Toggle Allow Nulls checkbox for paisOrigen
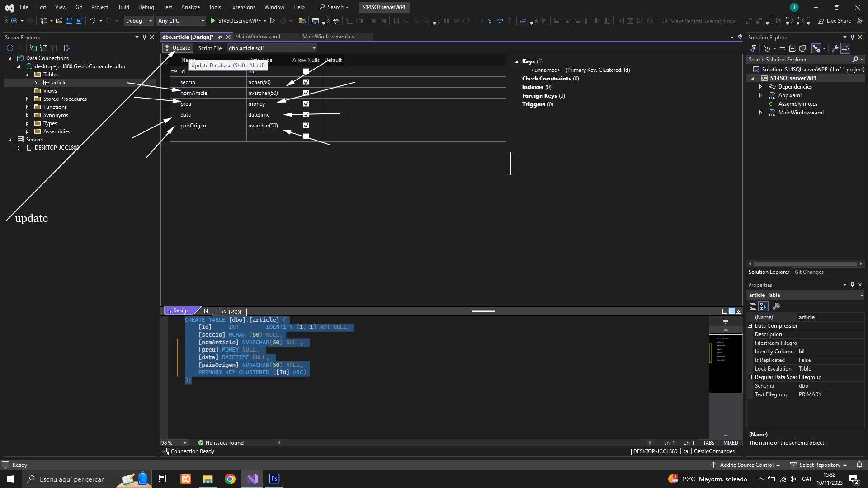 tap(306, 126)
